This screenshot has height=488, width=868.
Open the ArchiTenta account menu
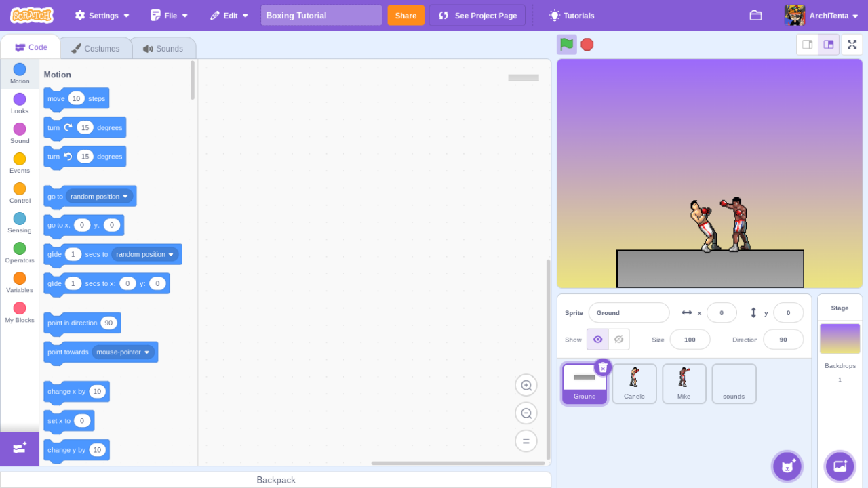tap(821, 15)
